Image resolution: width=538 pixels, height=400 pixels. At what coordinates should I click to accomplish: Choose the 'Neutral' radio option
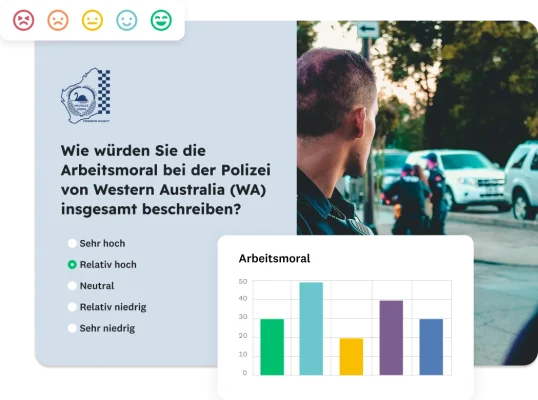point(72,286)
